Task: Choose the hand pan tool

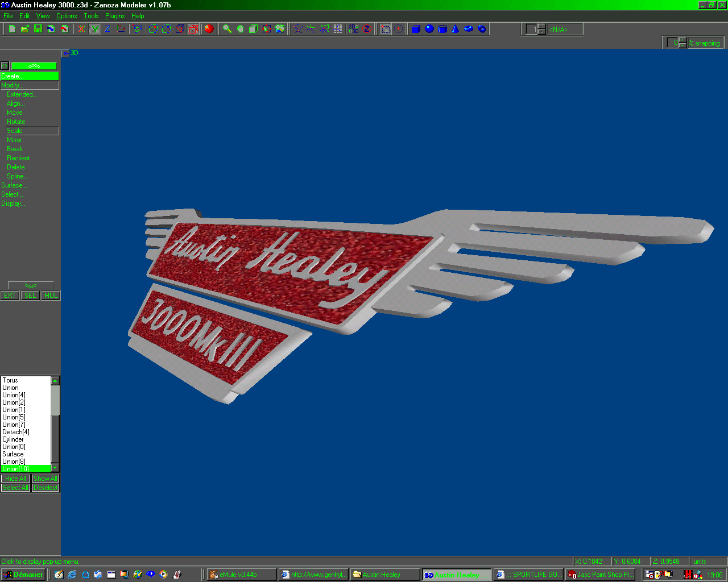Action: coord(240,29)
